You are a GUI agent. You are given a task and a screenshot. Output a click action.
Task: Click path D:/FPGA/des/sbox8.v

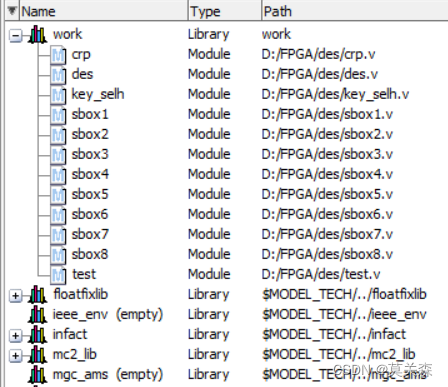327,254
